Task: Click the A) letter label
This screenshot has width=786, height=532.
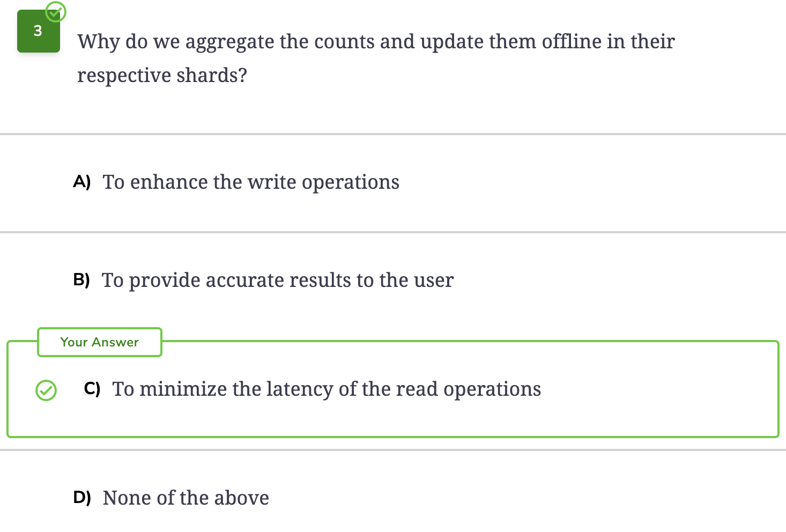Action: (x=82, y=182)
